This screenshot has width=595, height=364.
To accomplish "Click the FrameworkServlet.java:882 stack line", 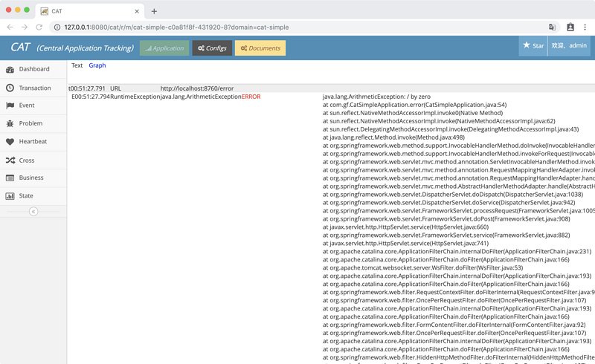I will click(446, 235).
